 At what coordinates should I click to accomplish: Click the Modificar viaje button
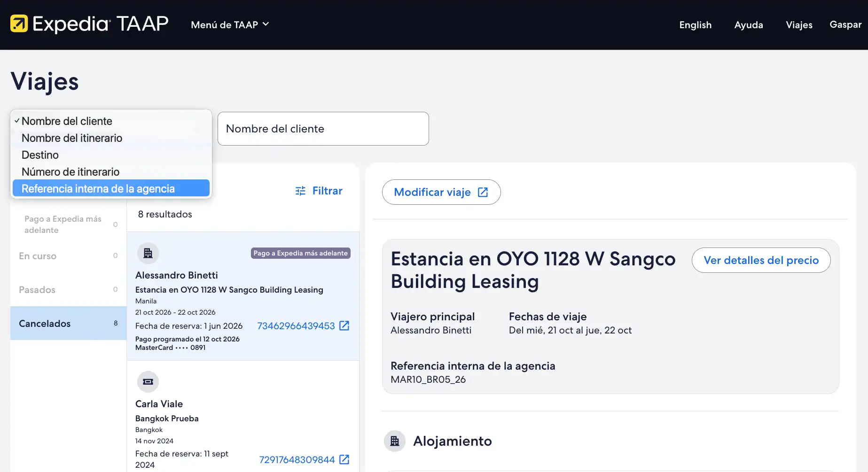coord(441,192)
